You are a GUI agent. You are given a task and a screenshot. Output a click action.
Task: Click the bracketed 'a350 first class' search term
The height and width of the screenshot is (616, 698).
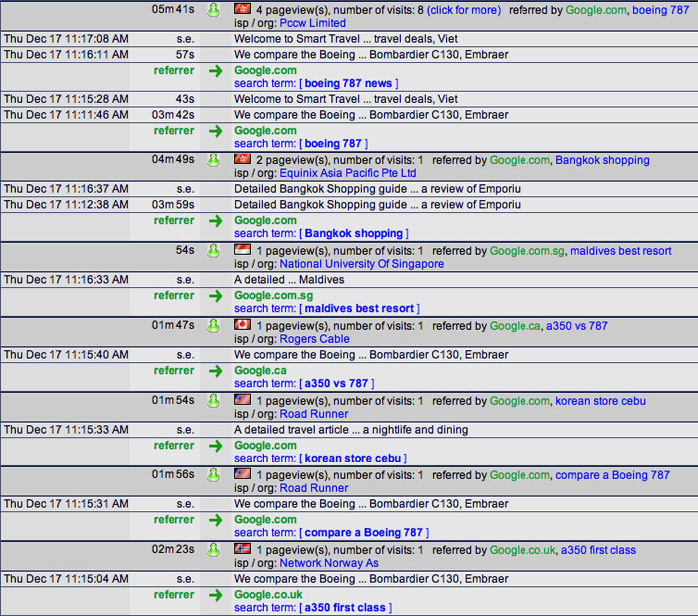click(345, 608)
